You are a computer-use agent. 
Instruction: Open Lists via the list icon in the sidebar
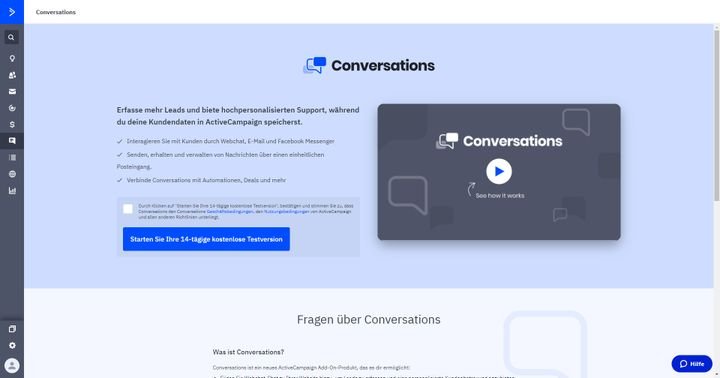point(12,158)
